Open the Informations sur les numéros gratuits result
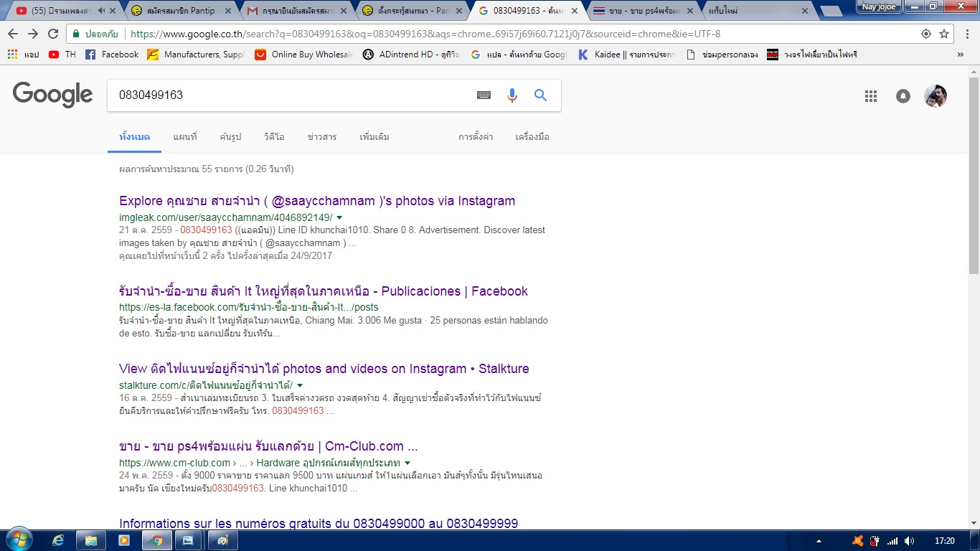The image size is (980, 551). point(319,523)
